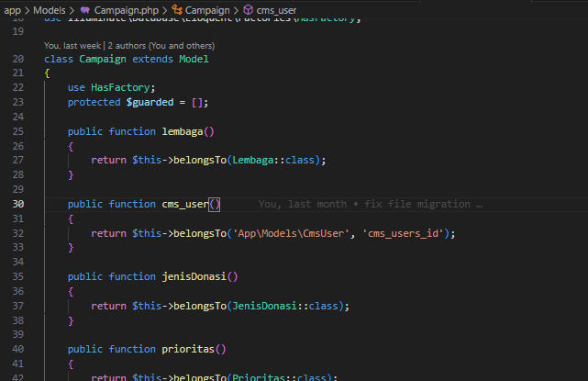Click 'Model' after extends on line 20
This screenshot has height=381, width=588.
pyautogui.click(x=194, y=59)
